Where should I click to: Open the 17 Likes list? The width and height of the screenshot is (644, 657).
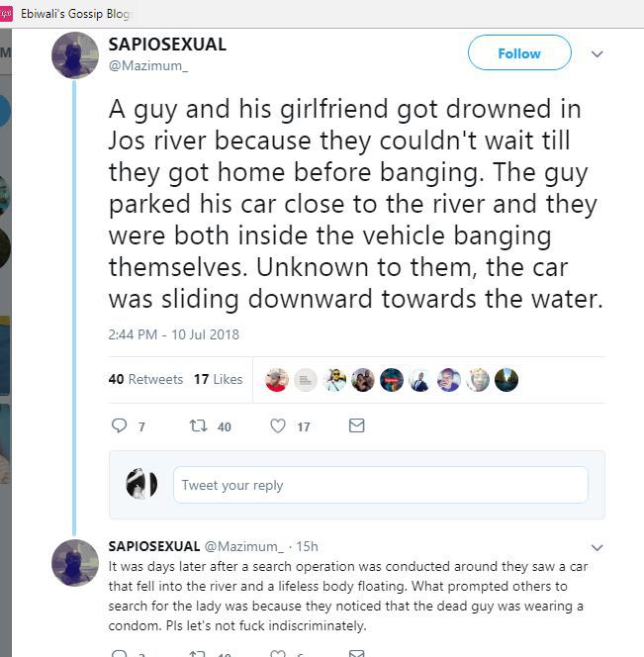tap(218, 379)
